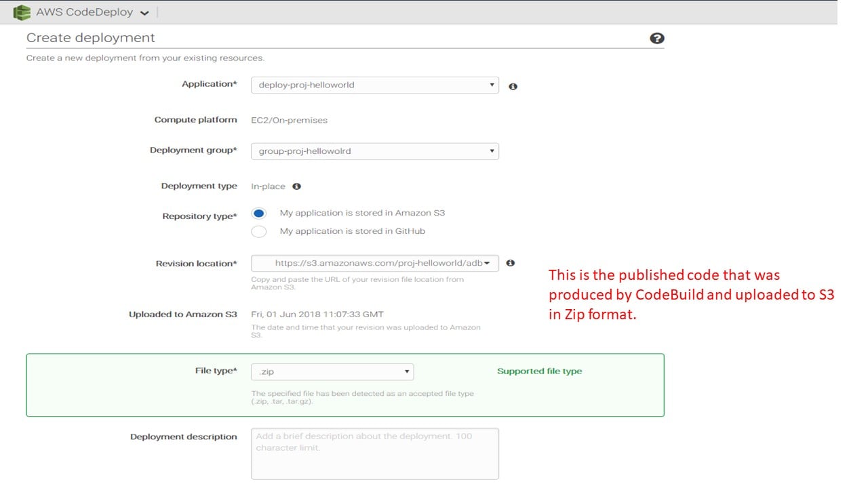Expand the chevron next to AWS CodeDeploy
Image resolution: width=868 pixels, height=488 pixels.
[144, 14]
